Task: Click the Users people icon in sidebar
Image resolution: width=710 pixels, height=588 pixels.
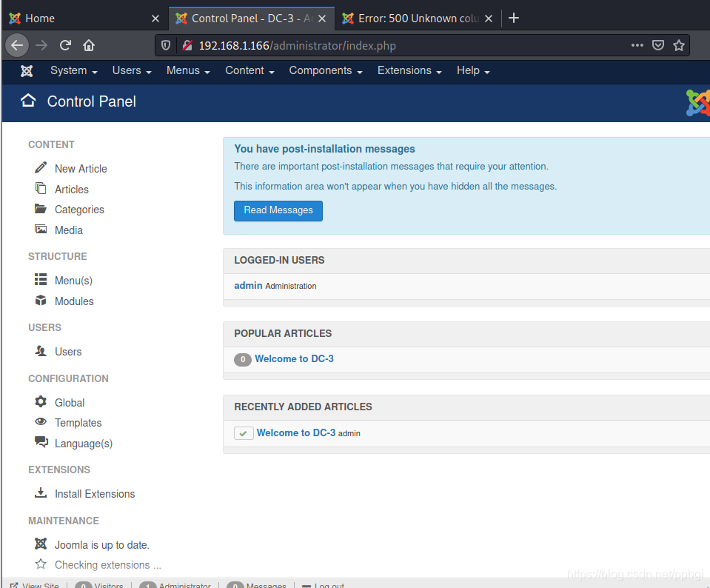Action: (x=41, y=350)
